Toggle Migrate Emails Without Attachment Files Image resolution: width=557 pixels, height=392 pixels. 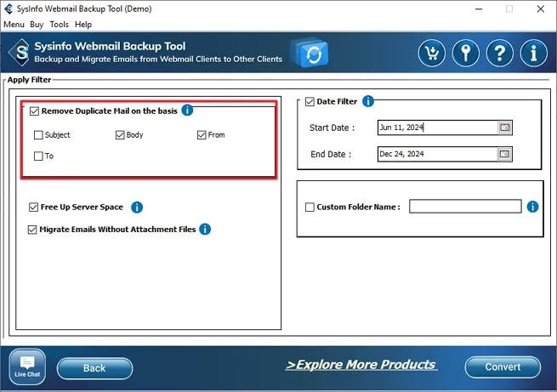point(32,230)
